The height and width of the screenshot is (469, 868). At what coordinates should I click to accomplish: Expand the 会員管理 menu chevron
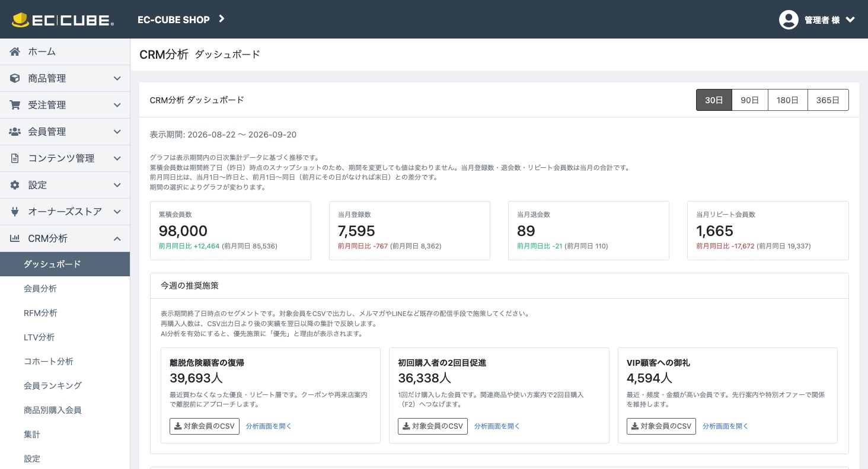[x=117, y=132]
